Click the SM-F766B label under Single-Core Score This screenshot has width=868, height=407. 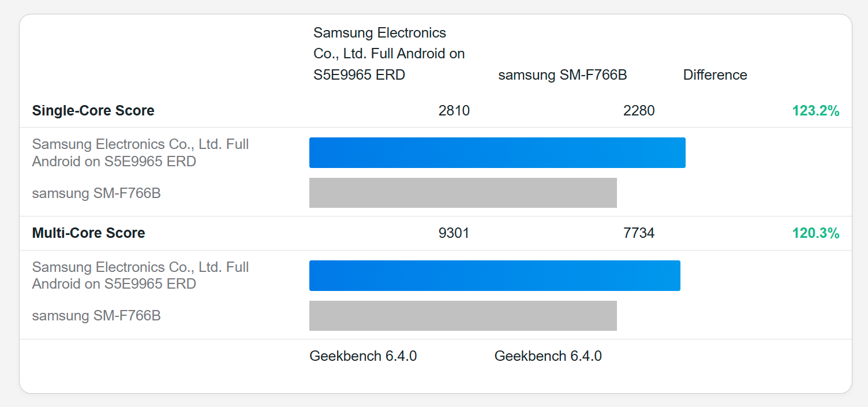[x=96, y=193]
